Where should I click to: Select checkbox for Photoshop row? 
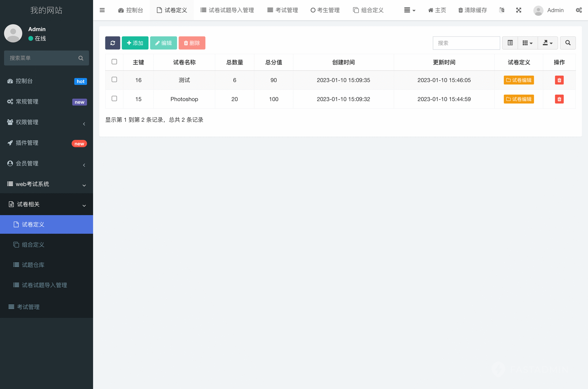coord(114,99)
